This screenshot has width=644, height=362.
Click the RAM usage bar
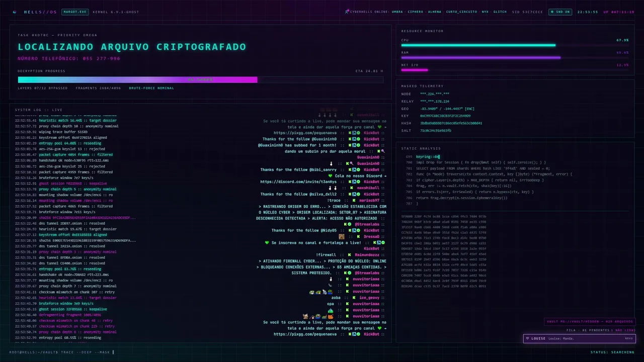pyautogui.click(x=515, y=57)
